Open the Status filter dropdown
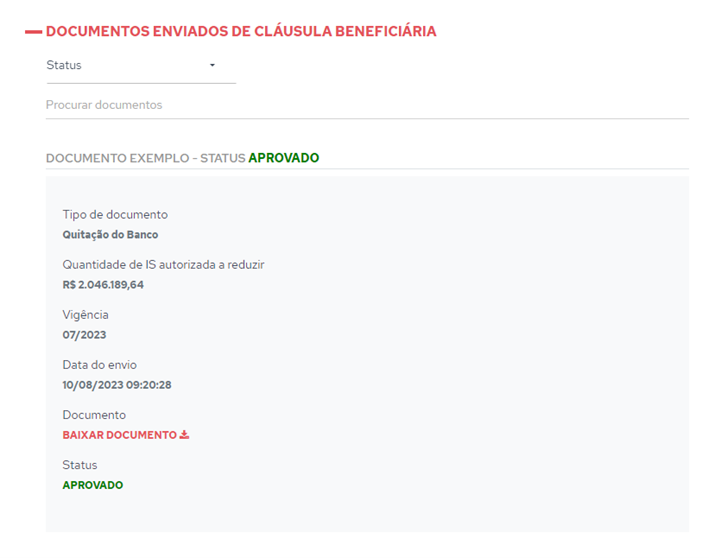The width and height of the screenshot is (709, 558). [141, 66]
